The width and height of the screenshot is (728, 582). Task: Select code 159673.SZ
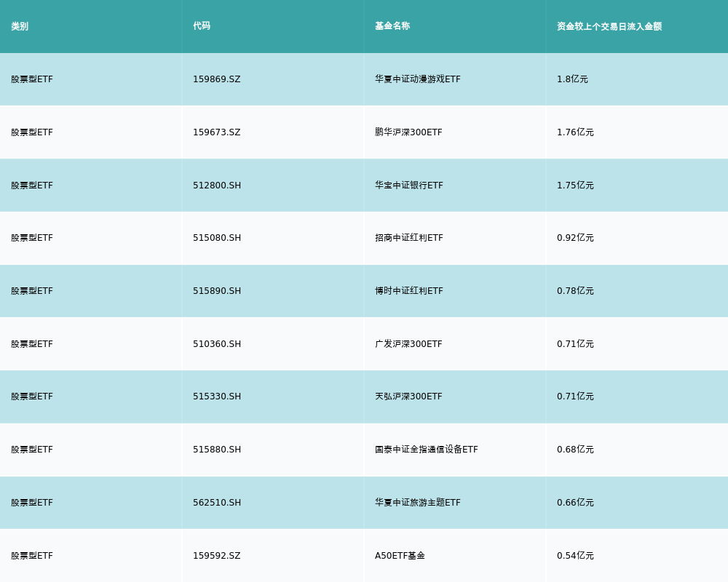tap(217, 132)
